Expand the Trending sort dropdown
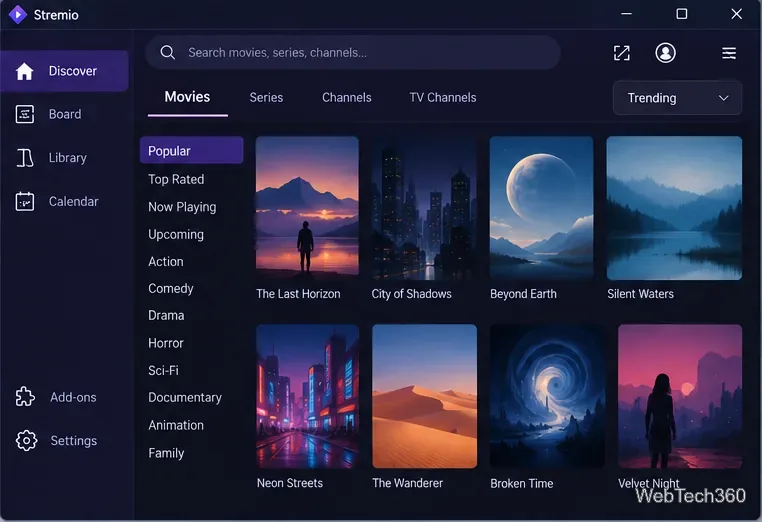 click(677, 98)
